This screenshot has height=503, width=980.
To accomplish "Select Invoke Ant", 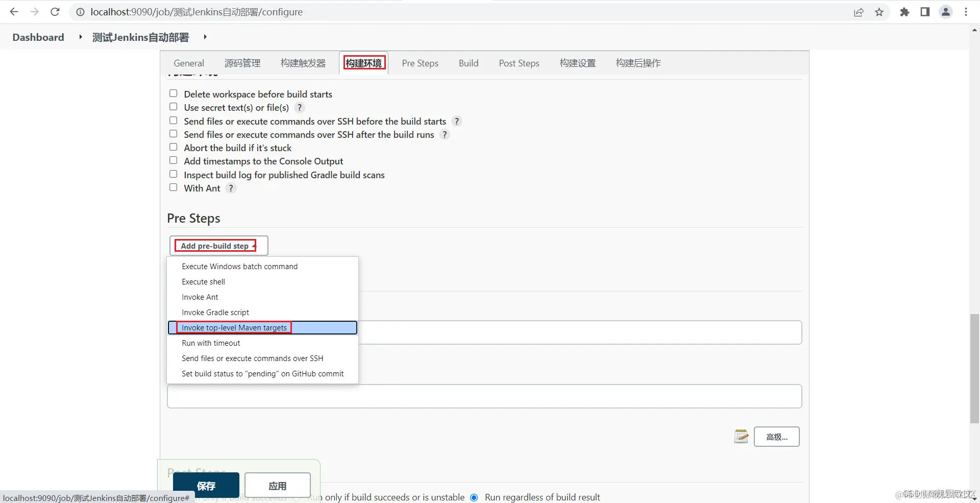I will coord(262,297).
